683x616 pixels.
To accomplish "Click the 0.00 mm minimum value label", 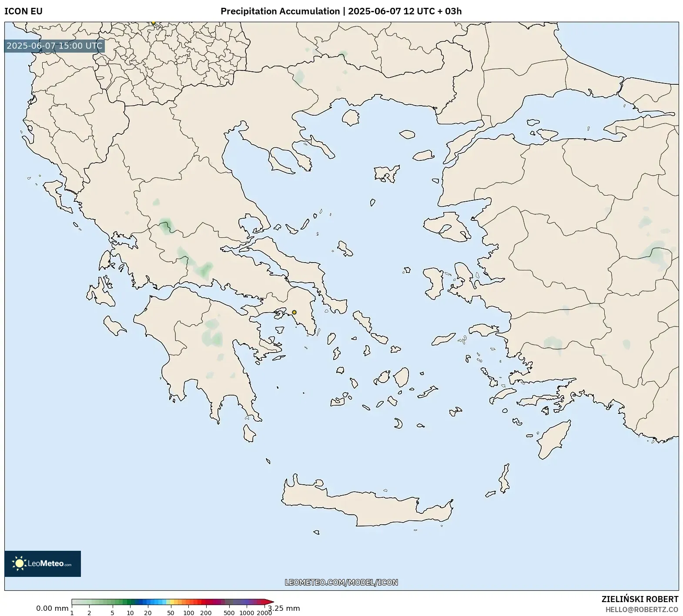I will tap(52, 608).
